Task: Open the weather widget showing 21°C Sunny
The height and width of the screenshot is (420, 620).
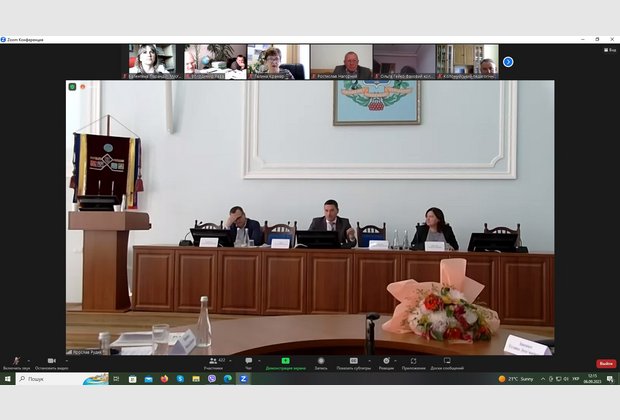Action: (516, 379)
